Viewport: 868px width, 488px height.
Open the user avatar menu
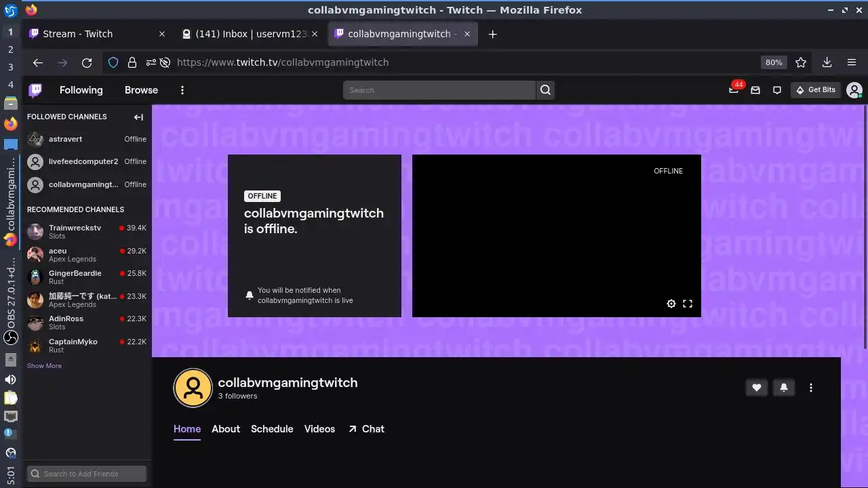click(854, 90)
